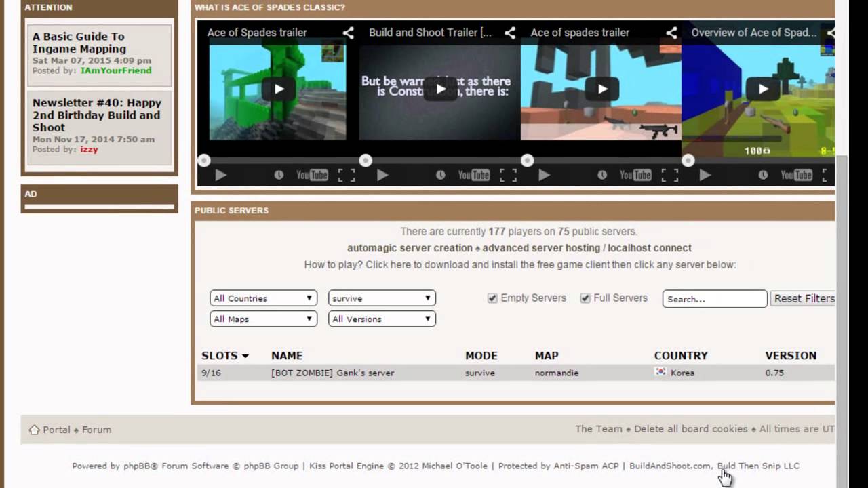Viewport: 868px width, 488px height.
Task: Open the All Maps dropdown
Action: [263, 319]
